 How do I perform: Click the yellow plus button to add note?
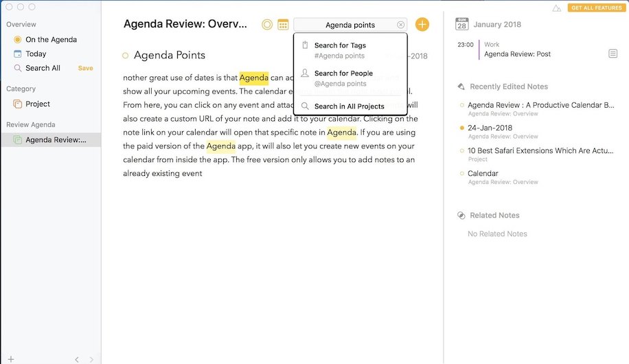click(422, 25)
